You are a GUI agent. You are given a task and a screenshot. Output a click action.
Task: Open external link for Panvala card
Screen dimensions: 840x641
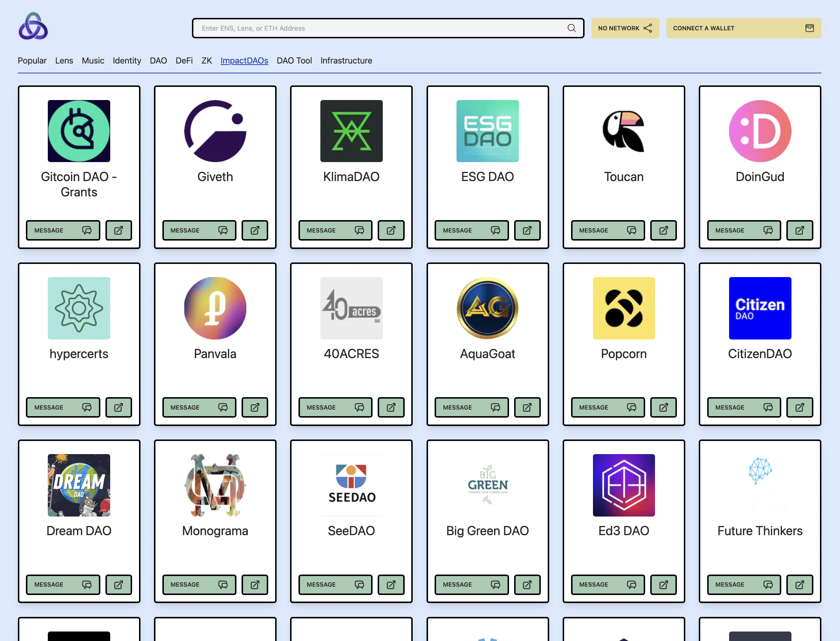[255, 407]
